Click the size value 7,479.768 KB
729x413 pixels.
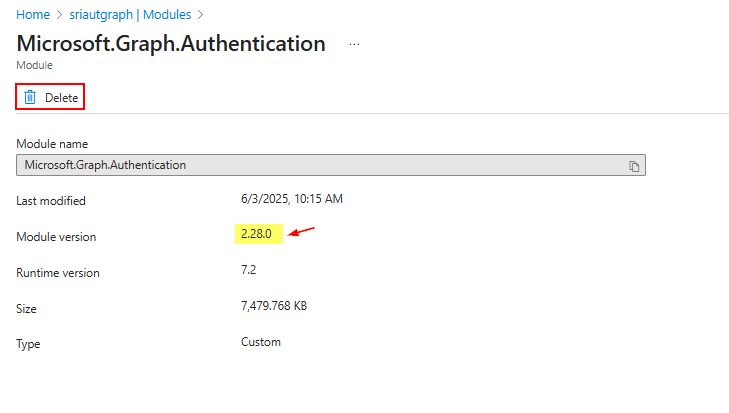pos(274,306)
